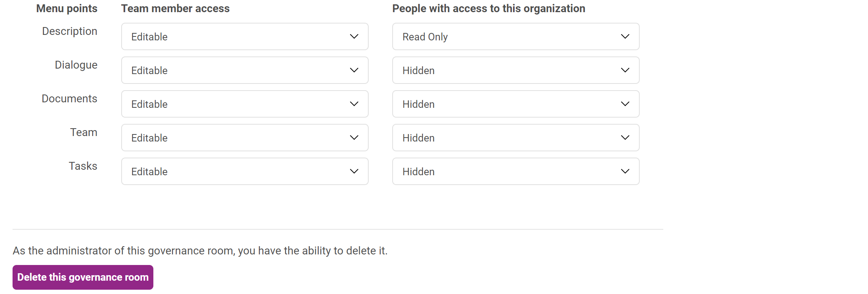Click the Team menu point label

84,132
